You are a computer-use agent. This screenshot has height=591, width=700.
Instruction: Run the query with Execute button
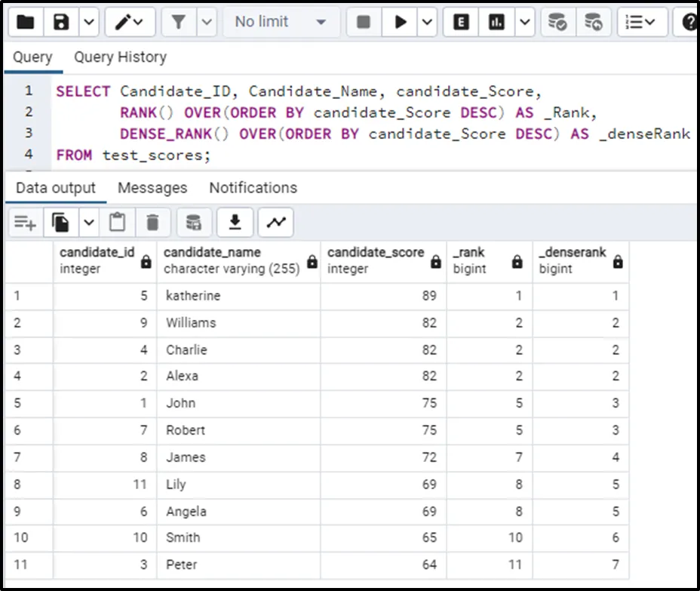pyautogui.click(x=400, y=22)
